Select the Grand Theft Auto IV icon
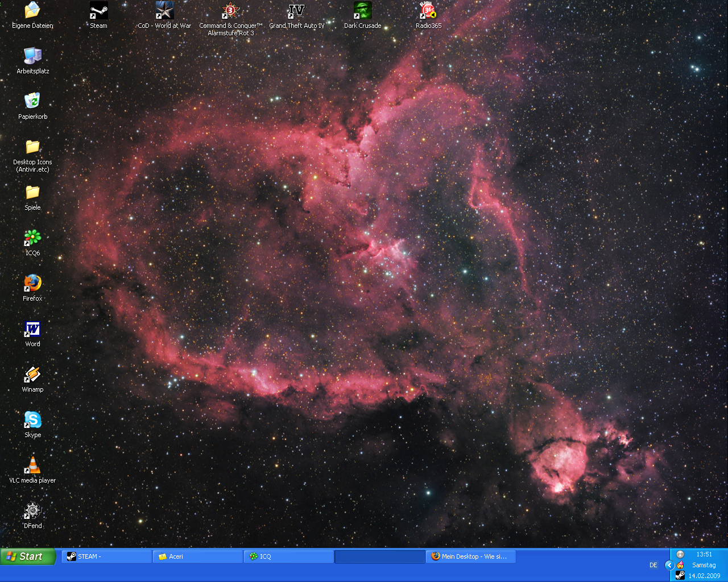This screenshot has width=728, height=582. [x=296, y=11]
